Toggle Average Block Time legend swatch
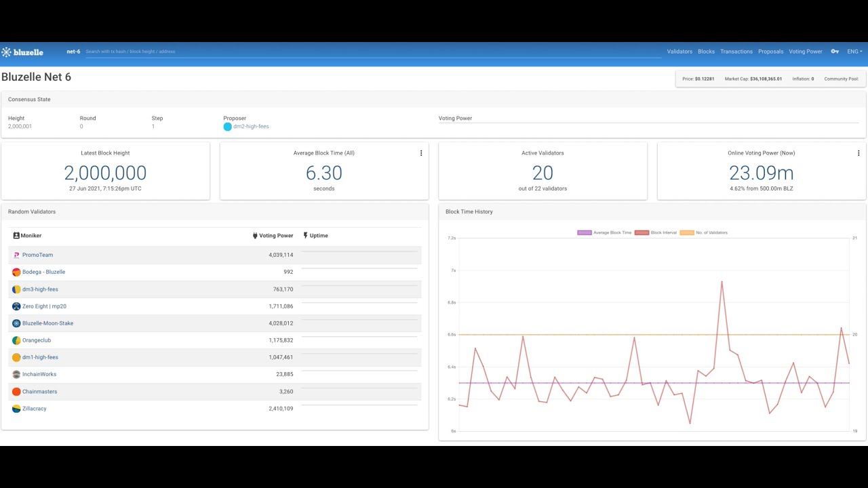The height and width of the screenshot is (488, 868). (585, 232)
